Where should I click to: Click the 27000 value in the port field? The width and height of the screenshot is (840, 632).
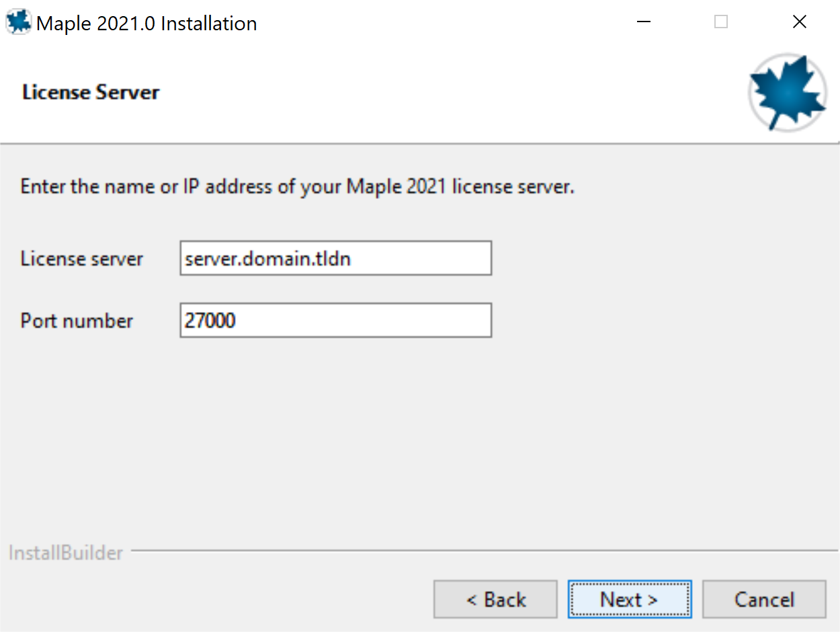(210, 321)
